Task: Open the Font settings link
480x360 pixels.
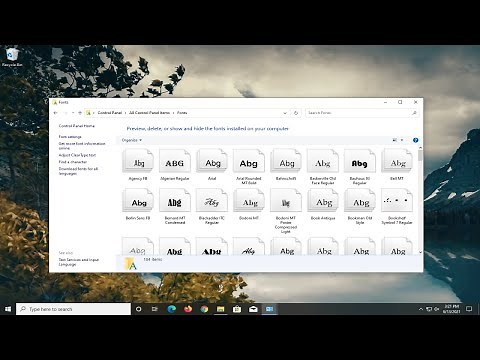Action: tap(70, 137)
